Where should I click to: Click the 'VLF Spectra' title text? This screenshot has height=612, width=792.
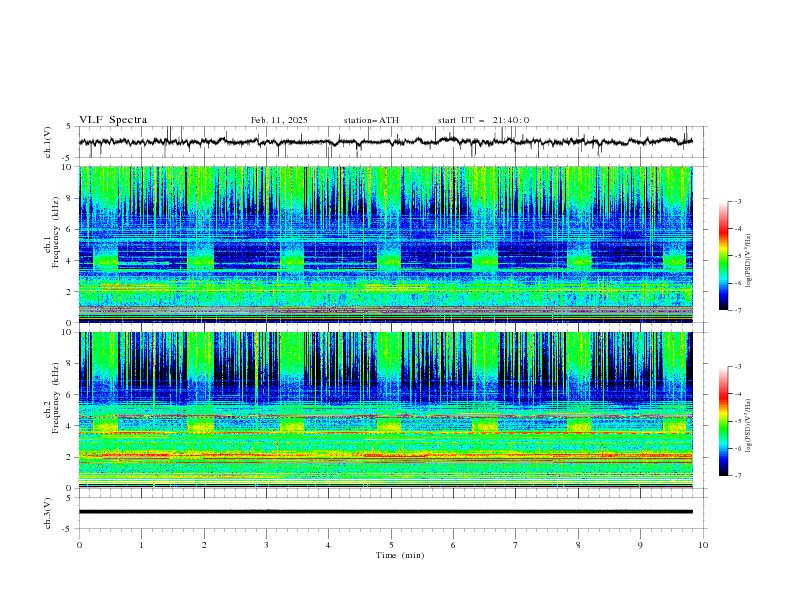[x=113, y=120]
